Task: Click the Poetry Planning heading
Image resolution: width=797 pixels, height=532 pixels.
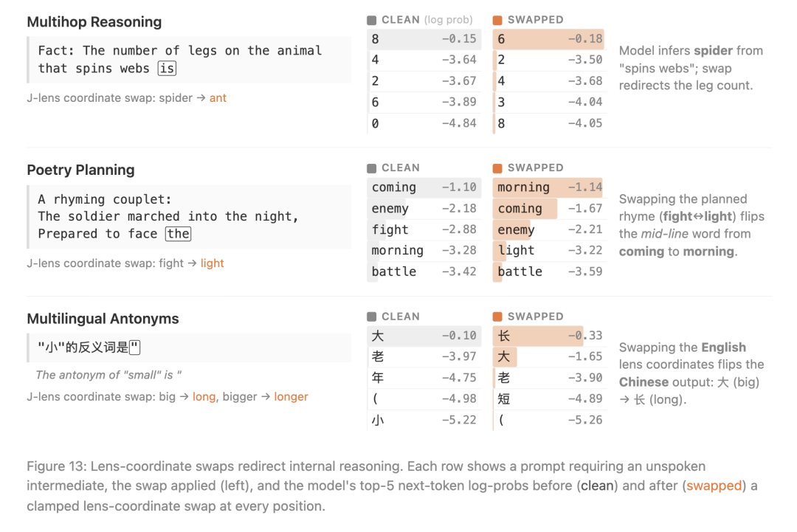Action: coord(81,170)
